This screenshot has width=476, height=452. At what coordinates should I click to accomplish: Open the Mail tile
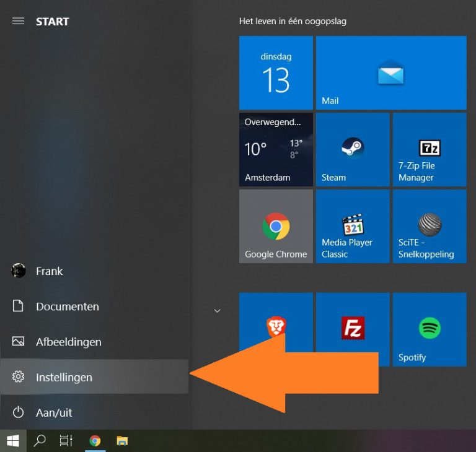[x=391, y=73]
